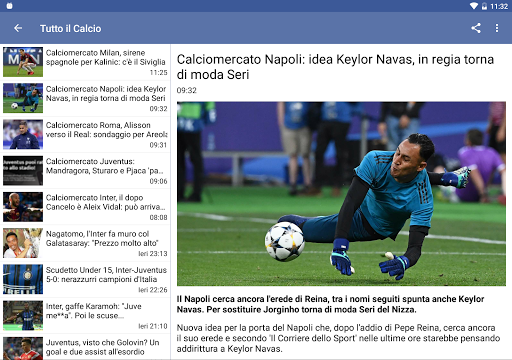
Task: Click the 11:25 timestamp in list
Action: (158, 73)
